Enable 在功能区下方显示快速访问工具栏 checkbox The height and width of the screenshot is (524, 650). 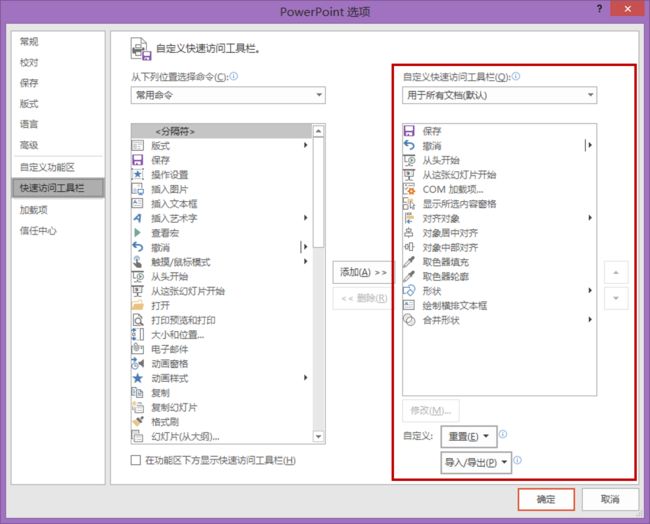click(136, 460)
